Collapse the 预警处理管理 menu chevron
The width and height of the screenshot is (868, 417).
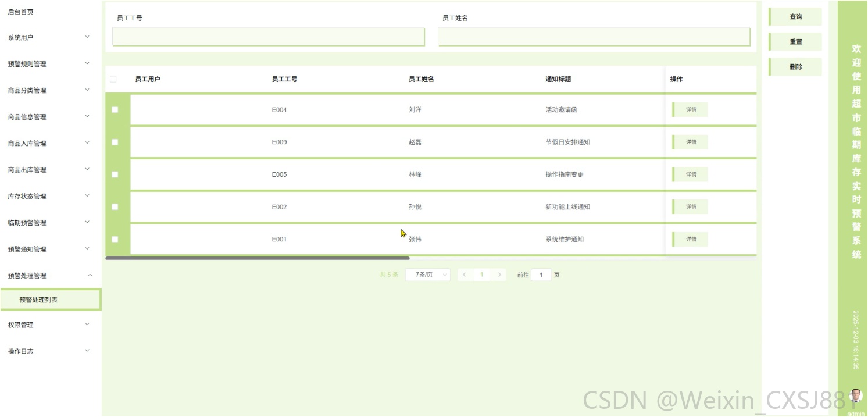tap(89, 275)
